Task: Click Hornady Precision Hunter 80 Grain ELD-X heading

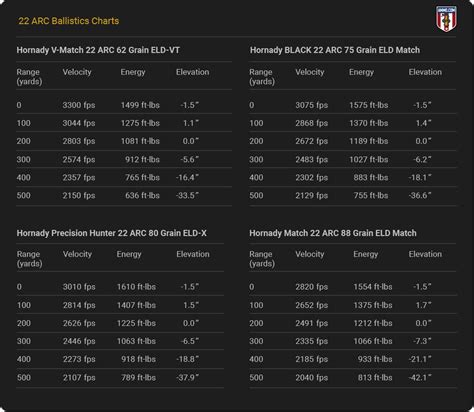Action: pyautogui.click(x=112, y=233)
